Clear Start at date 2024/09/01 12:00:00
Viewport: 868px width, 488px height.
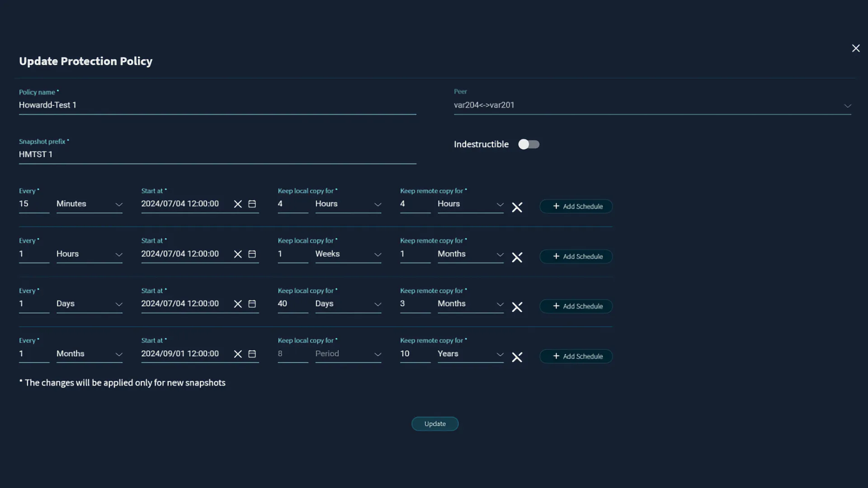(238, 354)
